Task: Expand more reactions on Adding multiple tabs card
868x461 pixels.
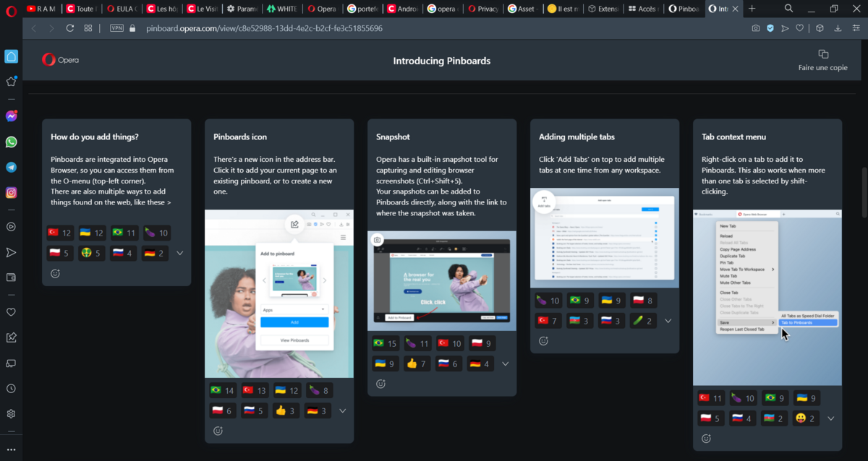Action: [x=668, y=321]
